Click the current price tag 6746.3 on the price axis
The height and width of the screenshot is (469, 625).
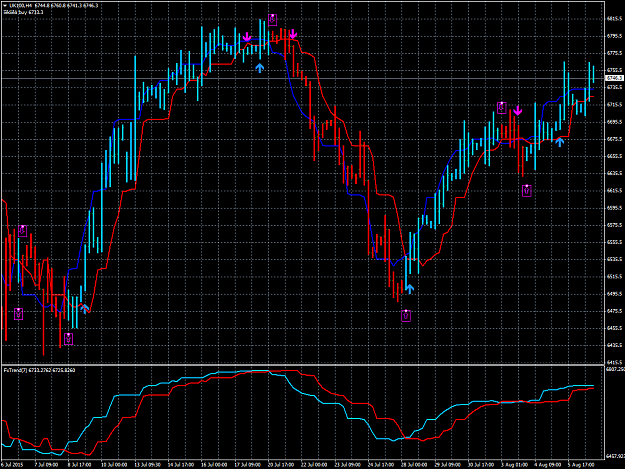pos(616,78)
